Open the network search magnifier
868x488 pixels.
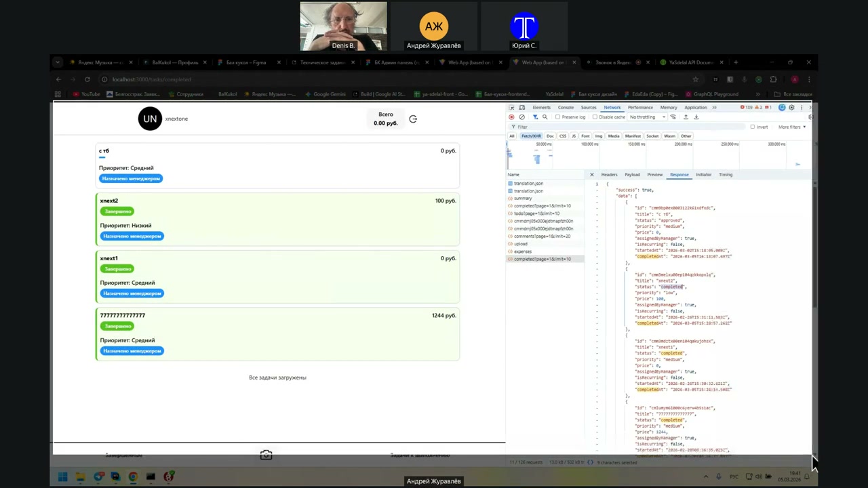click(545, 117)
